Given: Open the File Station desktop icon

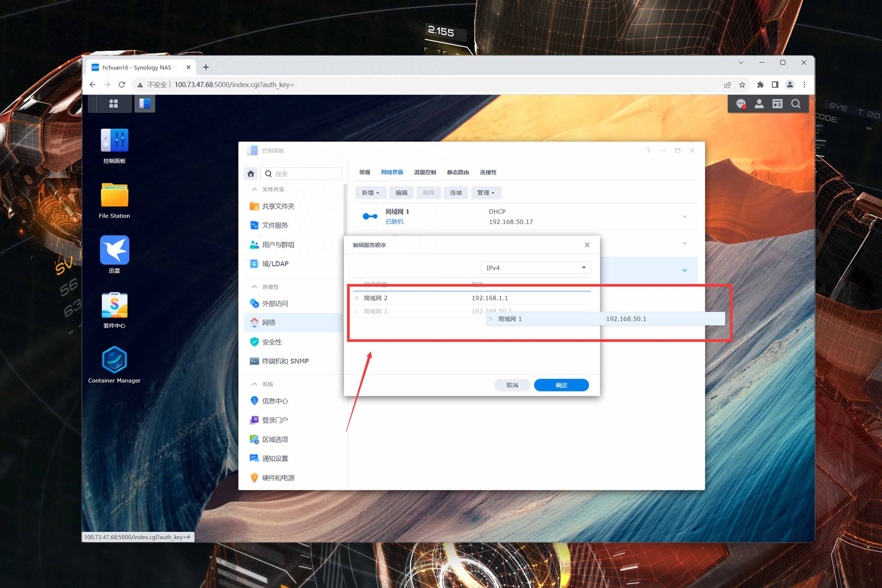Looking at the screenshot, I should point(114,195).
